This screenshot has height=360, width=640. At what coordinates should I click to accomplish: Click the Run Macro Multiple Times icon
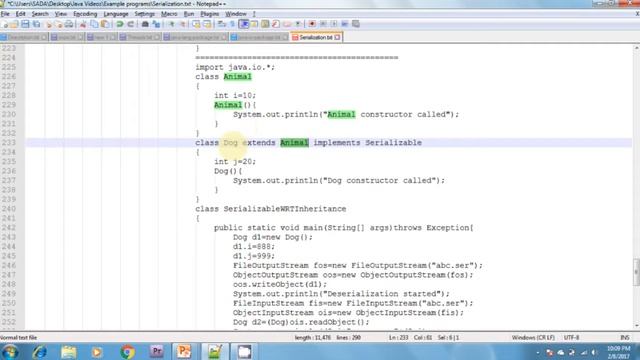pyautogui.click(x=345, y=24)
